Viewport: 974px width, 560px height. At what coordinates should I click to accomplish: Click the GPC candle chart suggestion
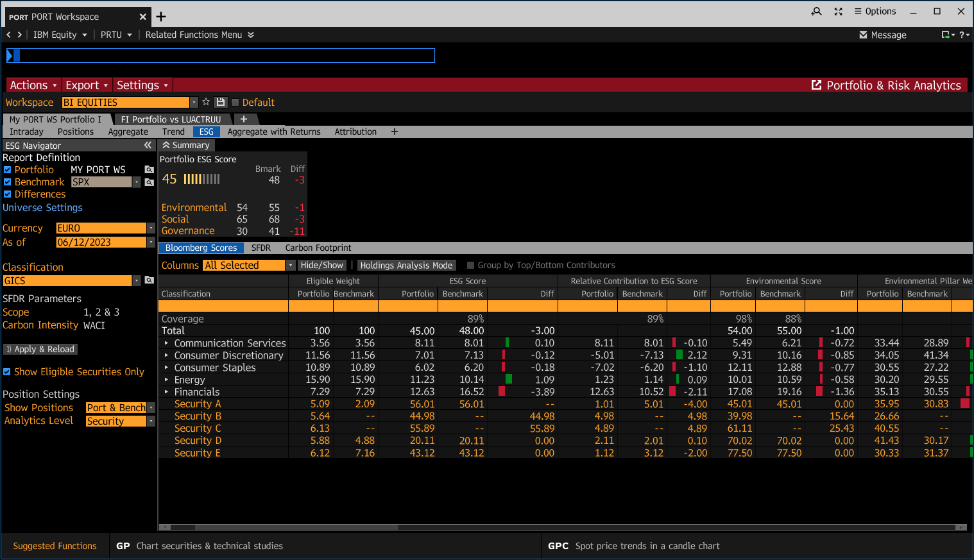tap(634, 546)
